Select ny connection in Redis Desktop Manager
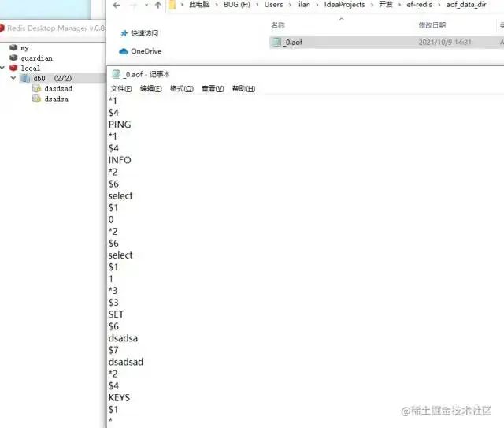This screenshot has width=504, height=428. pos(24,48)
